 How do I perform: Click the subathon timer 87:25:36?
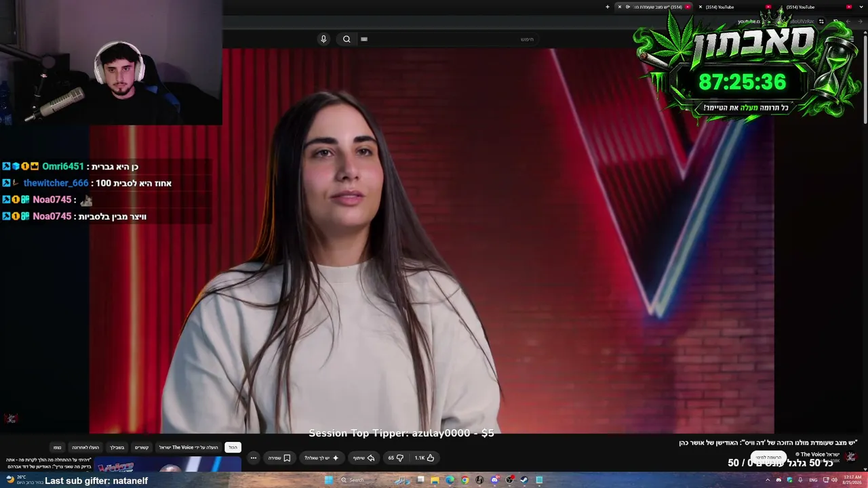point(742,82)
